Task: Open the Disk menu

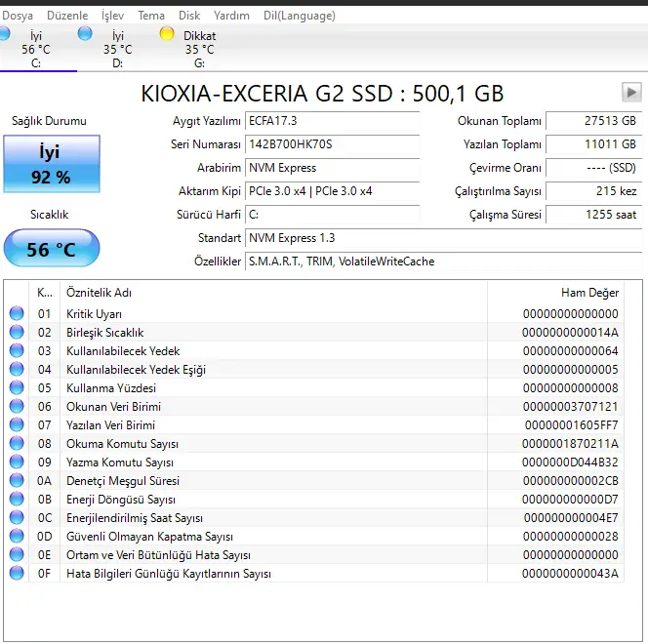Action: pyautogui.click(x=189, y=16)
